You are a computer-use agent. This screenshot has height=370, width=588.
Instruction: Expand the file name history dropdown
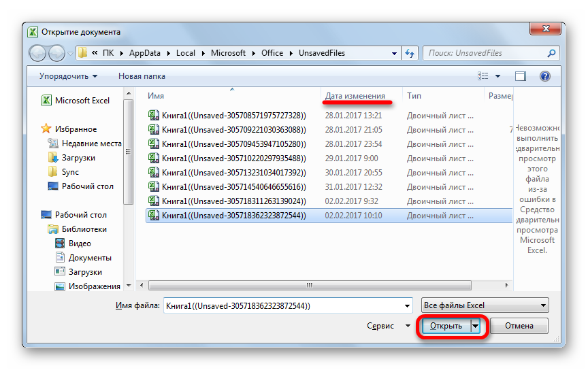point(407,306)
